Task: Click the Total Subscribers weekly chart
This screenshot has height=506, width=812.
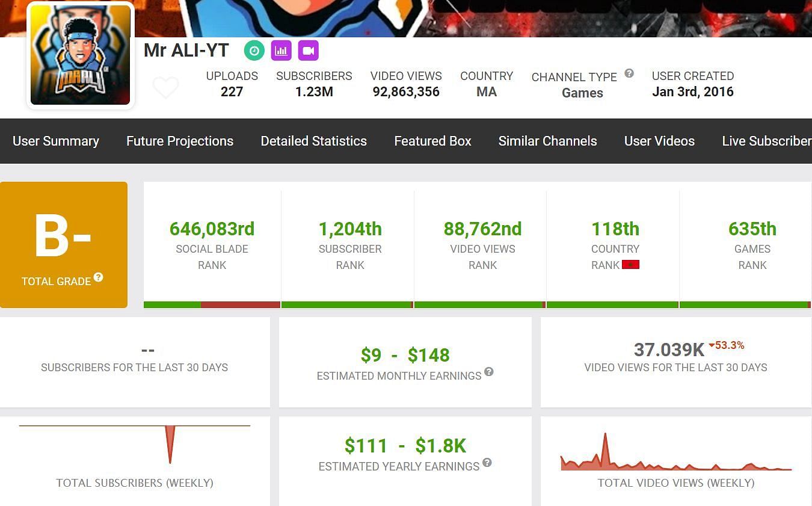Action: click(x=135, y=444)
